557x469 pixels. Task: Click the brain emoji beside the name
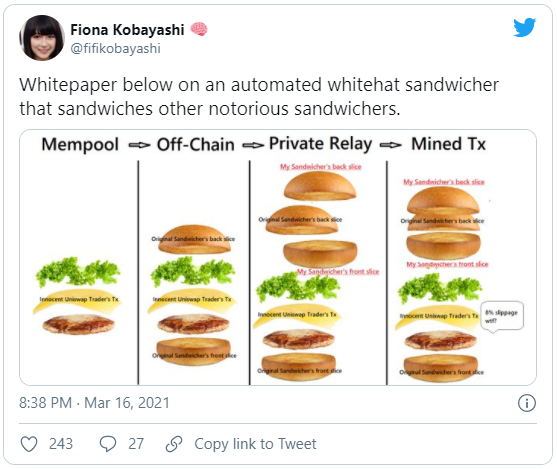click(199, 29)
